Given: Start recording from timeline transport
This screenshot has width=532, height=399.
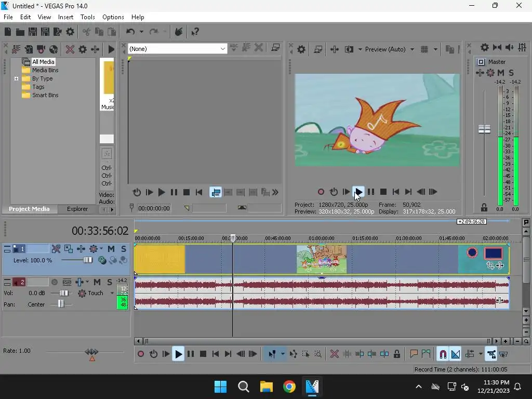Looking at the screenshot, I should pos(141,354).
